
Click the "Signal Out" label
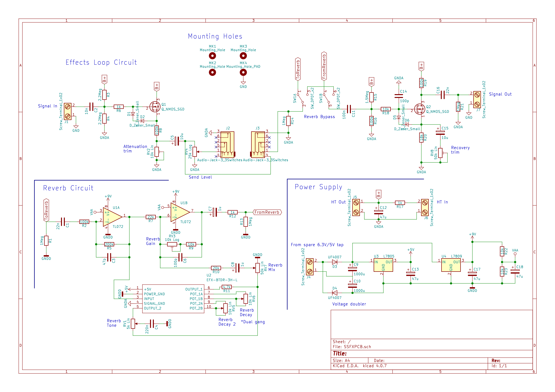[x=500, y=94]
